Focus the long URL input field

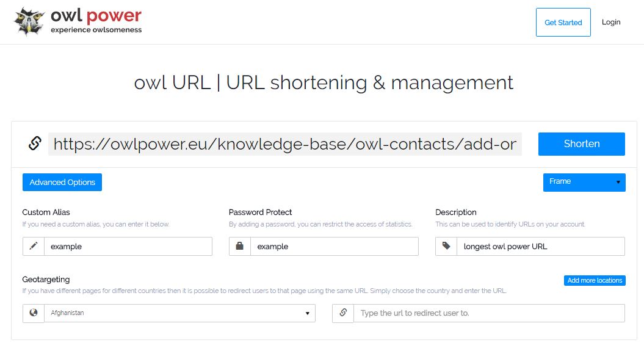click(285, 144)
